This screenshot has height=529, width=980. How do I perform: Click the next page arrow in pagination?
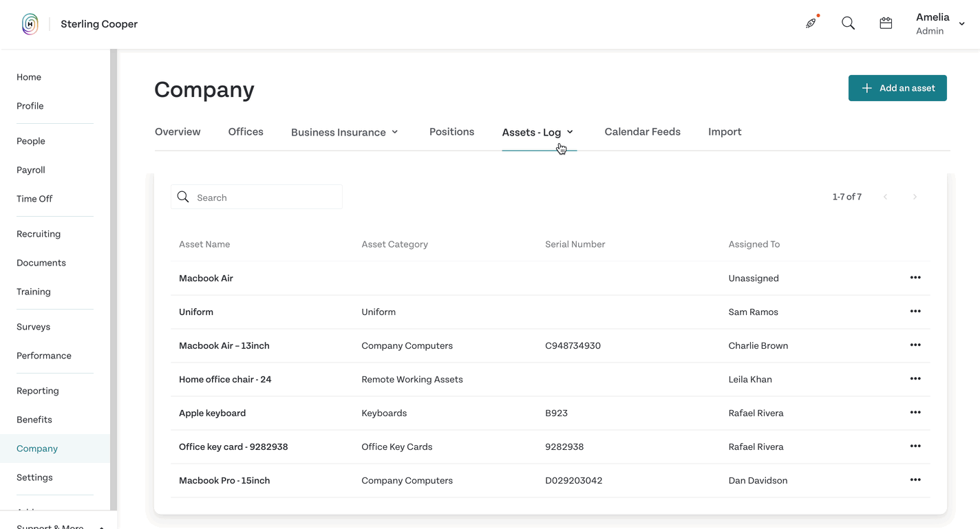coord(915,197)
